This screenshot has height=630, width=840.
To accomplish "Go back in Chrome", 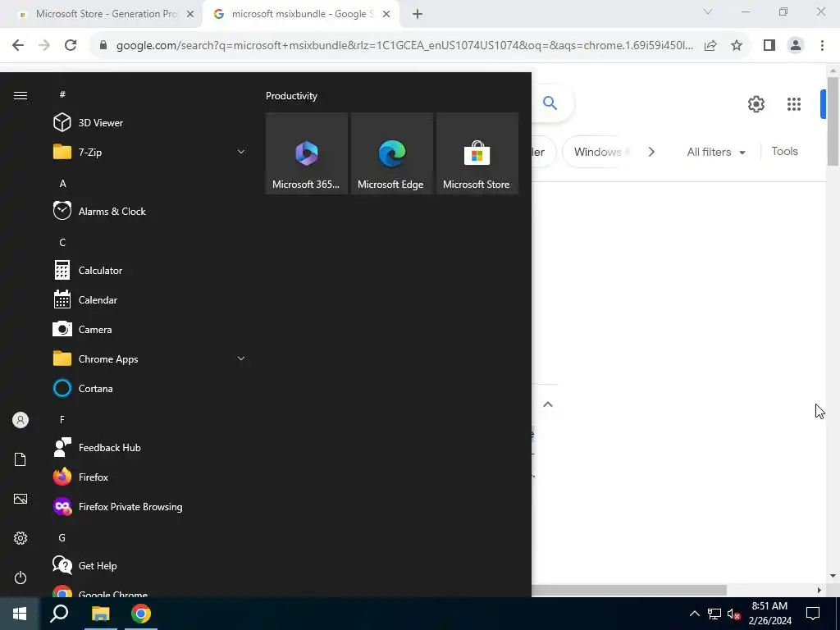I will point(18,46).
